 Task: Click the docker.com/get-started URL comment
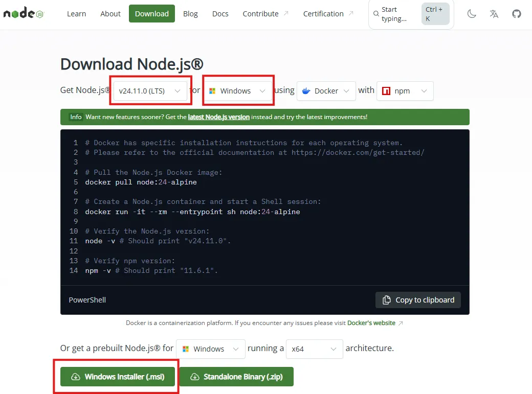click(254, 153)
